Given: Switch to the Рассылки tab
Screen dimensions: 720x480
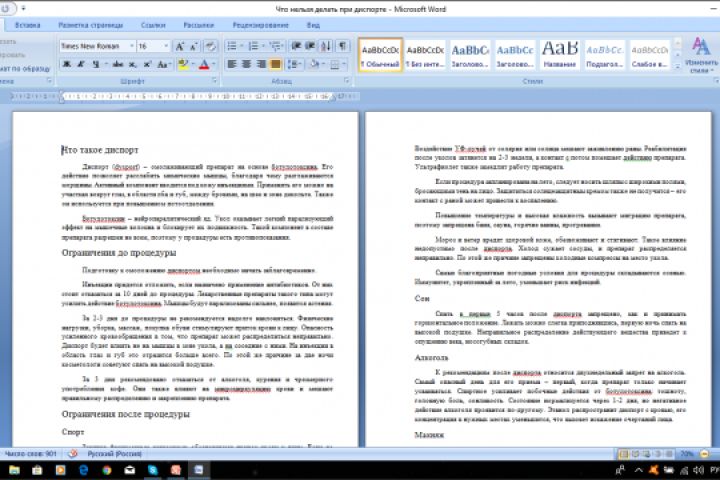Looking at the screenshot, I should [198, 25].
